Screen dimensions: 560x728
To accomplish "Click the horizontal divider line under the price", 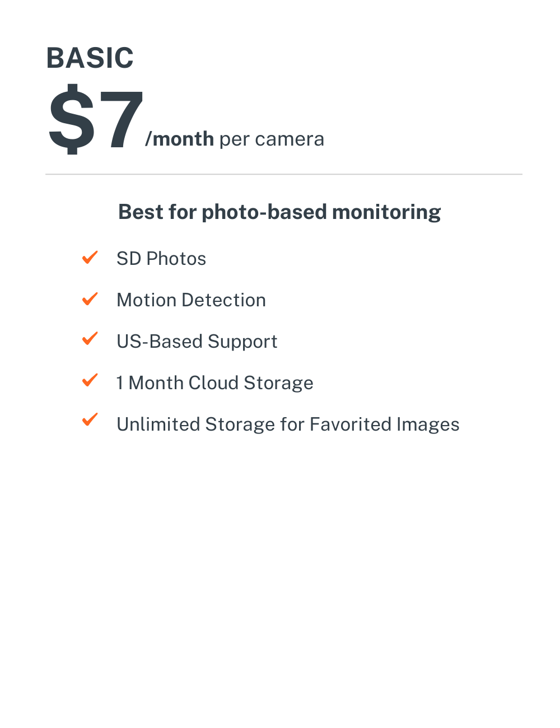I will coord(284,174).
